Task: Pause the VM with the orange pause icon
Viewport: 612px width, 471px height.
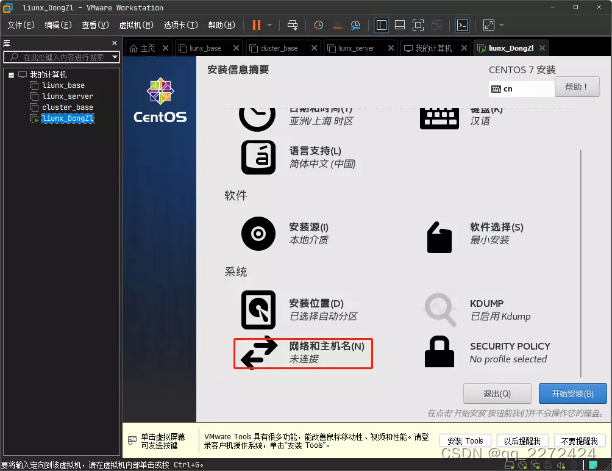Action: (256, 25)
